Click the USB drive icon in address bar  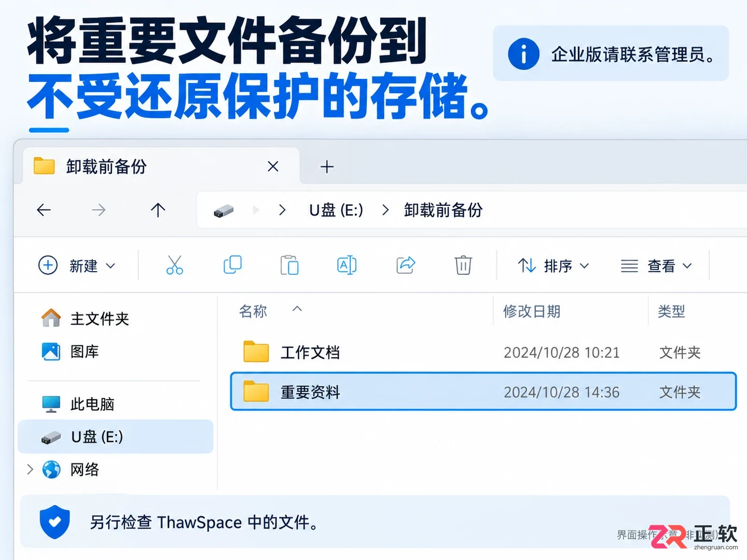click(x=224, y=211)
